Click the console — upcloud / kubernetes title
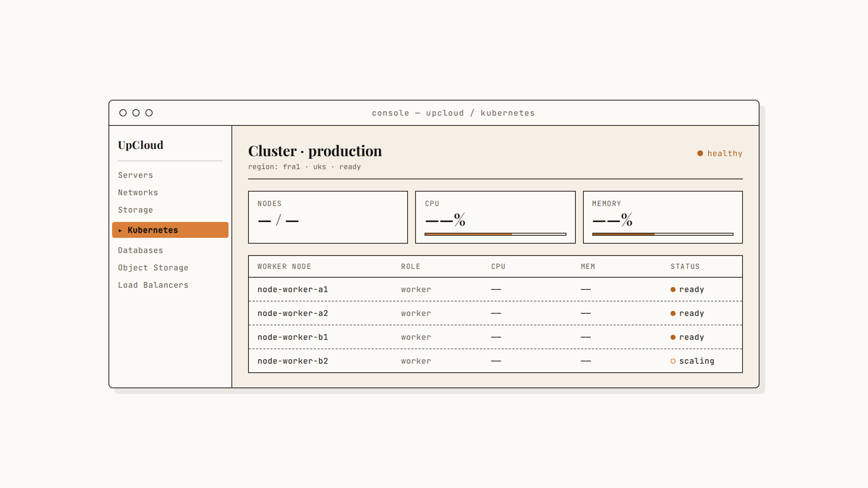The width and height of the screenshot is (868, 488). [x=454, y=113]
